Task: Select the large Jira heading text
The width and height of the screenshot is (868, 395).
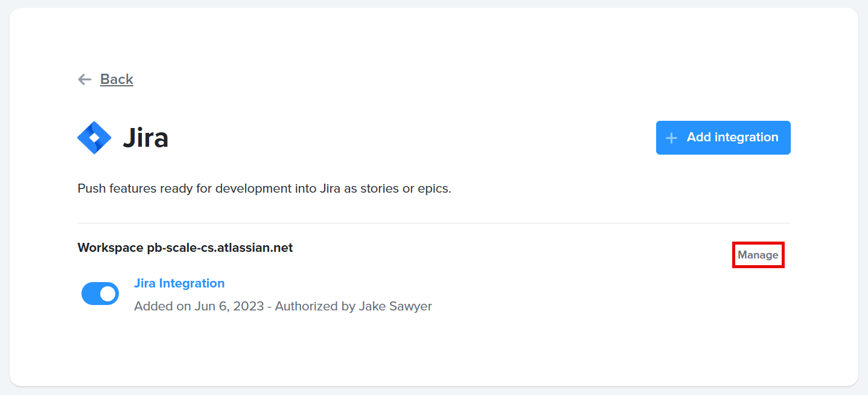Action: (x=145, y=138)
